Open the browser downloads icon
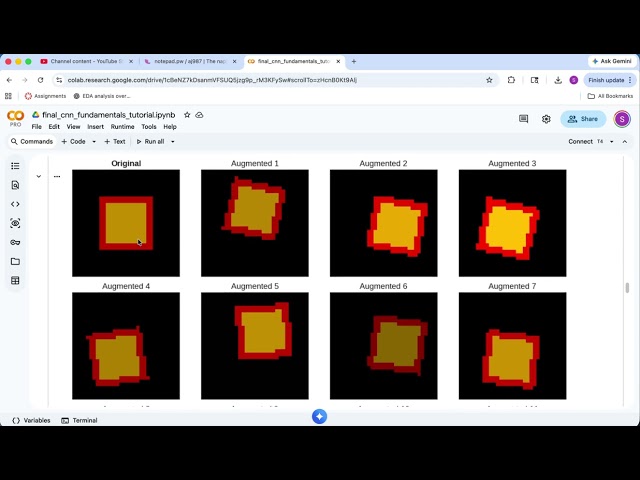Image resolution: width=640 pixels, height=480 pixels. pos(558,80)
